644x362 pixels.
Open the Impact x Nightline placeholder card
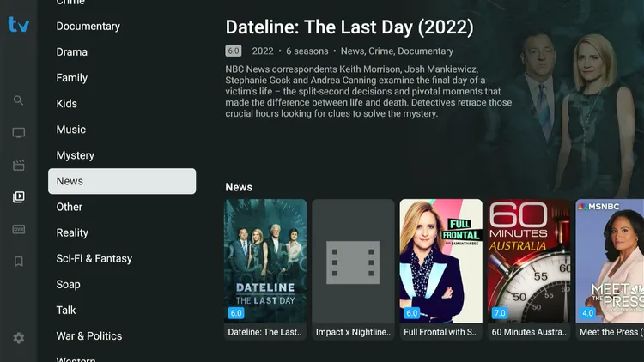tap(353, 269)
